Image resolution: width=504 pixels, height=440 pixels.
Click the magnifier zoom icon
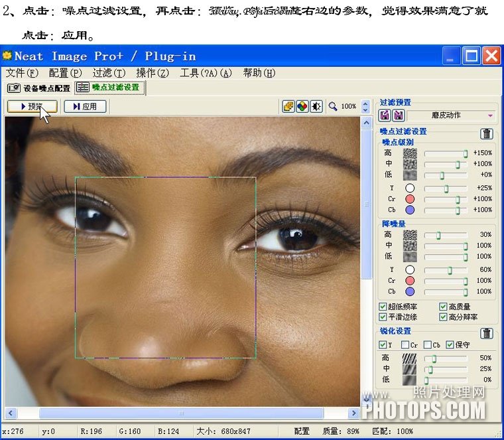pos(333,106)
